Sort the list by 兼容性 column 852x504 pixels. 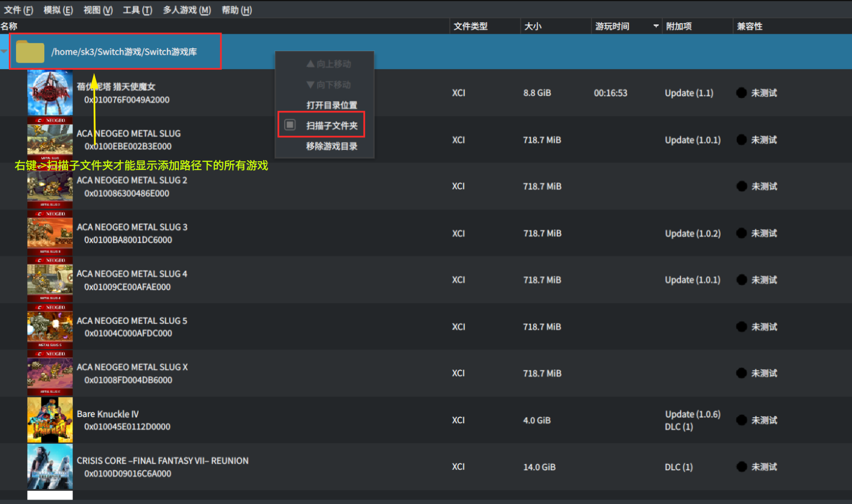(792, 26)
